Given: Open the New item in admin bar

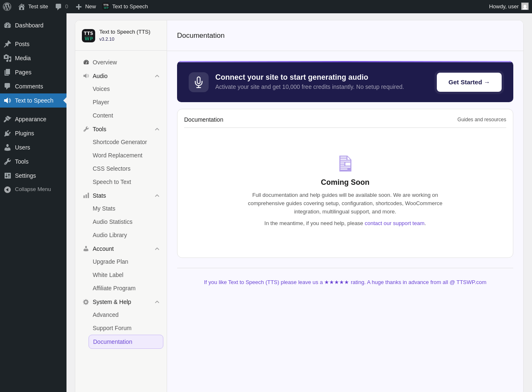Looking at the screenshot, I should (86, 7).
